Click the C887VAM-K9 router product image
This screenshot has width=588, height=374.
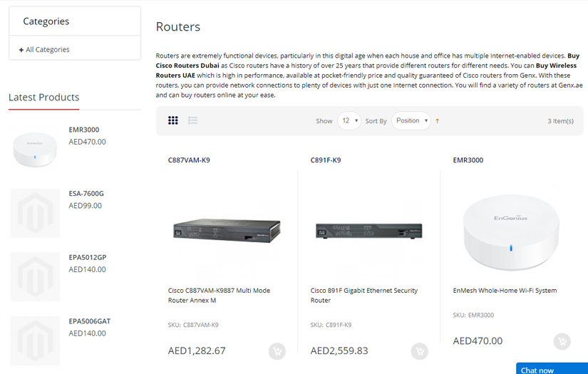pyautogui.click(x=227, y=231)
